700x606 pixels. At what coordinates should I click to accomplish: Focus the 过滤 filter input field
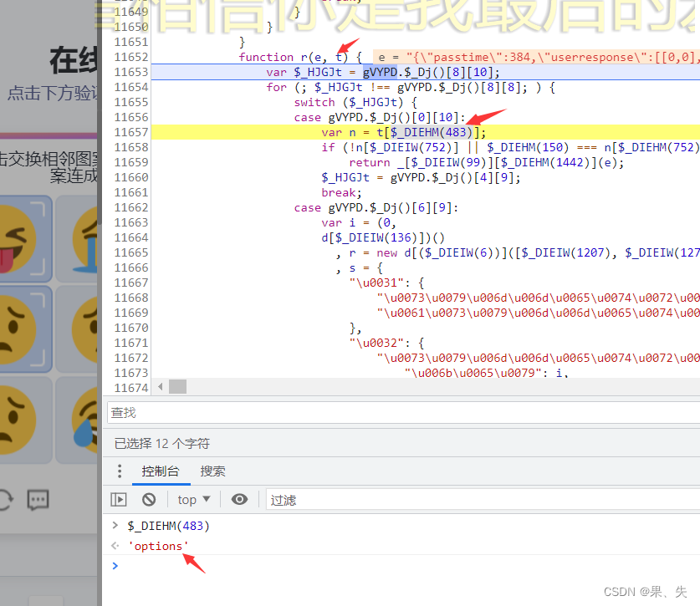pos(483,500)
